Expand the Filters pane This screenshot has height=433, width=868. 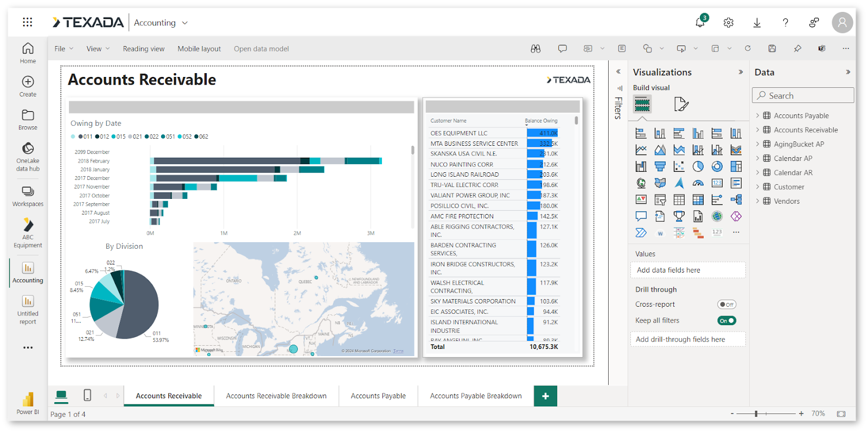(618, 72)
